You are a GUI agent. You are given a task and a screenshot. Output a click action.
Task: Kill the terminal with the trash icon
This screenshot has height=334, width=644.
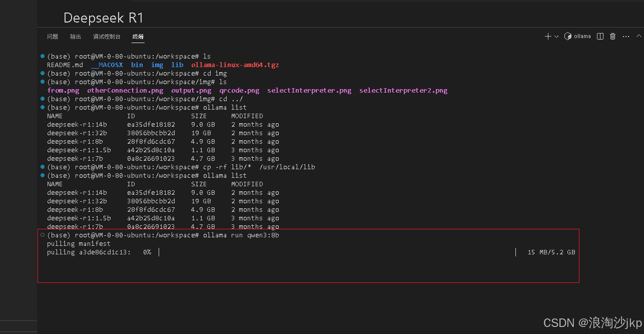(x=612, y=37)
